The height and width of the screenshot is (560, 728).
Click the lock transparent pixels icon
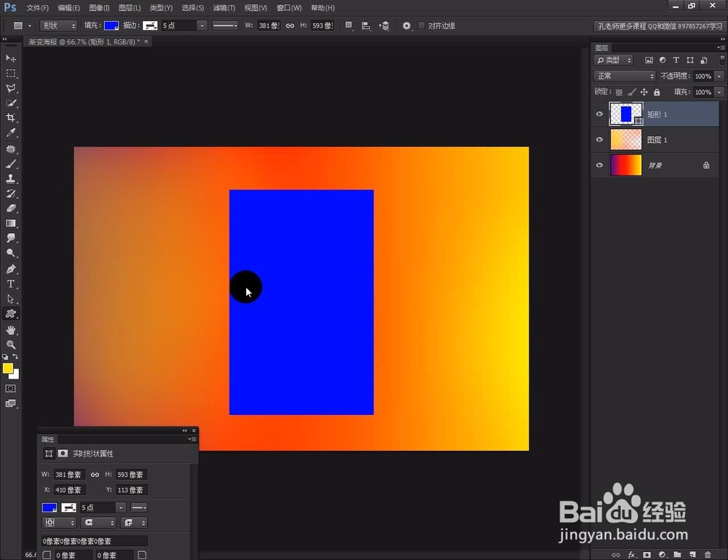tap(620, 92)
